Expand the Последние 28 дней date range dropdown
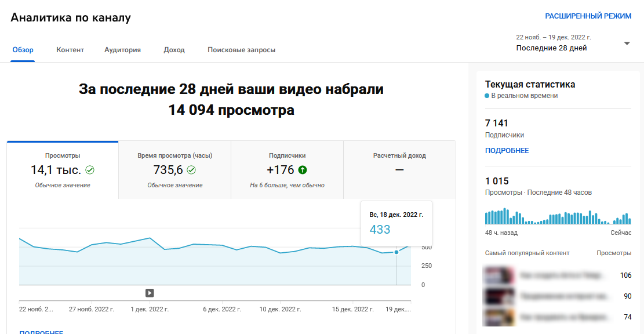The height and width of the screenshot is (334, 644). 626,42
